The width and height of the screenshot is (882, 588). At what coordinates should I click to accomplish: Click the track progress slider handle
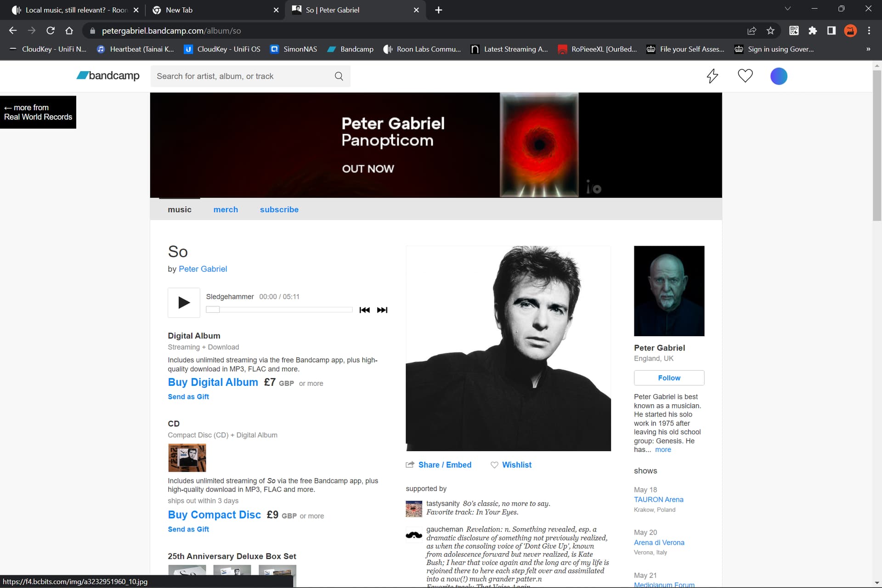click(213, 310)
